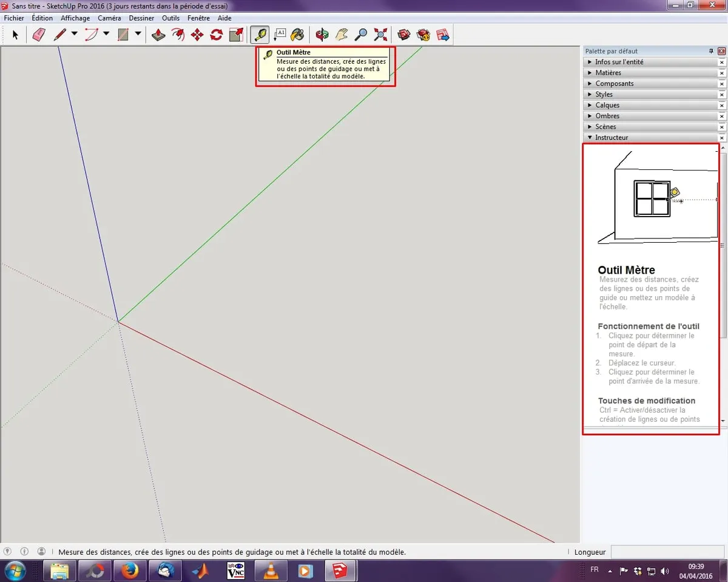Click 'Touches de modification' heading
Viewport: 728px width, 582px height.
pos(647,401)
